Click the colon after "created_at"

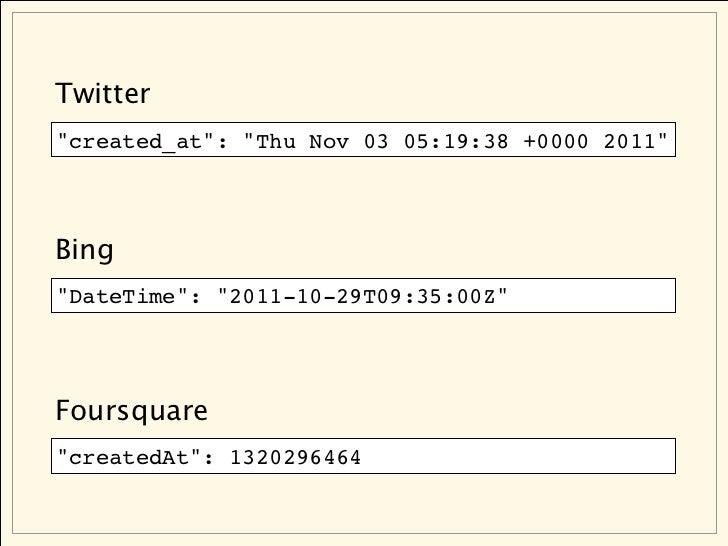tap(223, 142)
